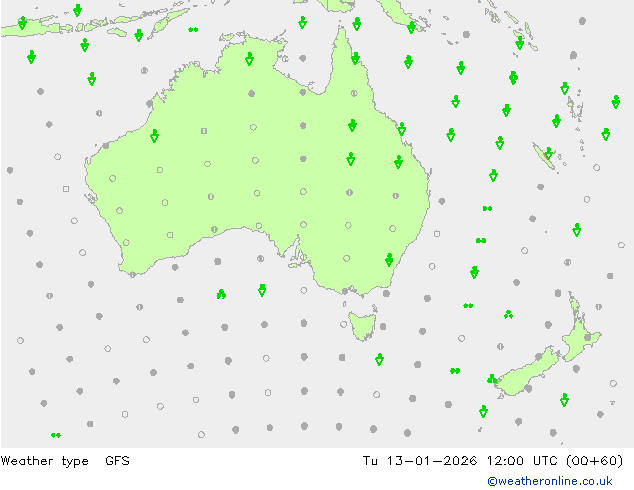Click the green shower symbol in Arnhem Land
Screen dimensions: 634x490
pyautogui.click(x=249, y=59)
